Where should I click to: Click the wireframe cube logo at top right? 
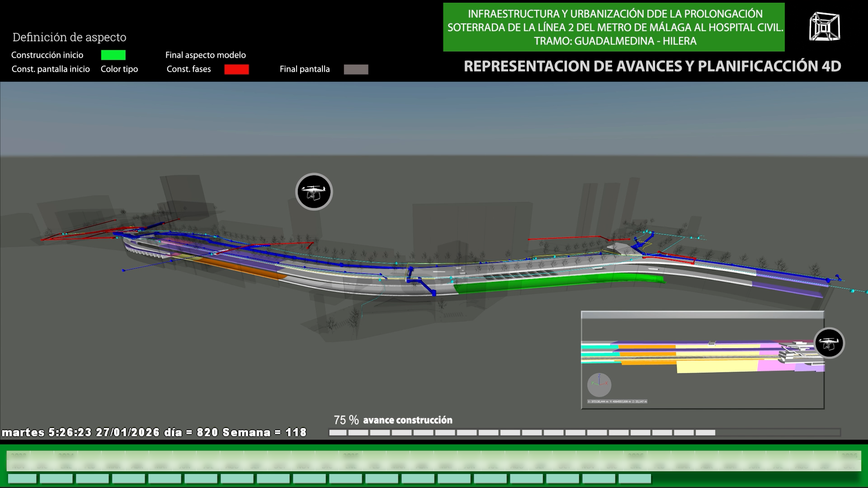click(x=824, y=27)
